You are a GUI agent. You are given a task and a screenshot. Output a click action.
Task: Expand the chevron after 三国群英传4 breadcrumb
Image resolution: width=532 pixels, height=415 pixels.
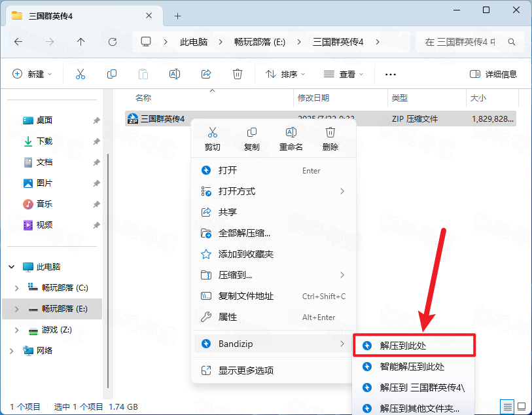[x=378, y=42]
